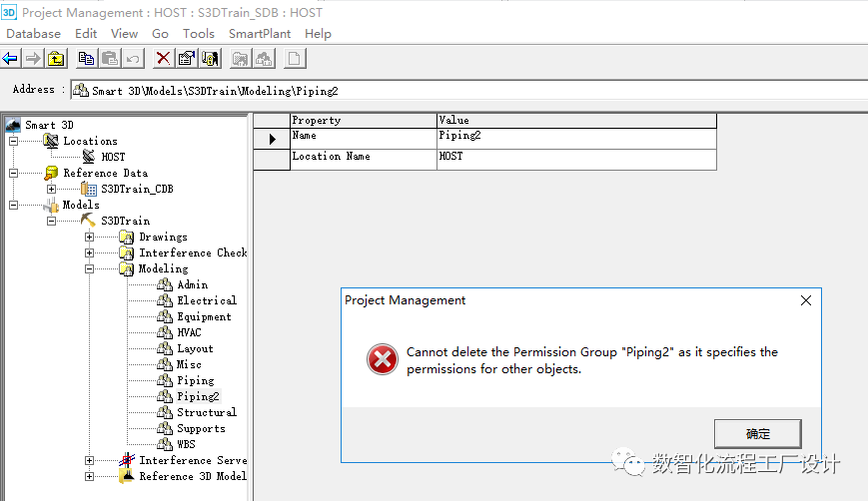
Task: Click the red error icon in dialog
Action: point(382,359)
